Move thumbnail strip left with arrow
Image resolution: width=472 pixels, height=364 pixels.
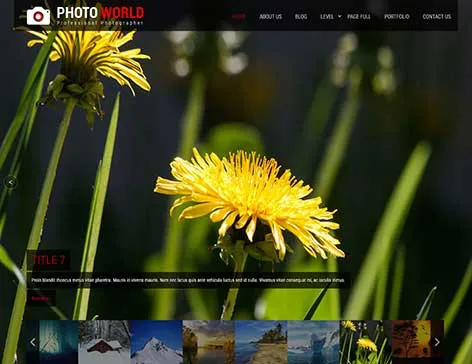(33, 342)
